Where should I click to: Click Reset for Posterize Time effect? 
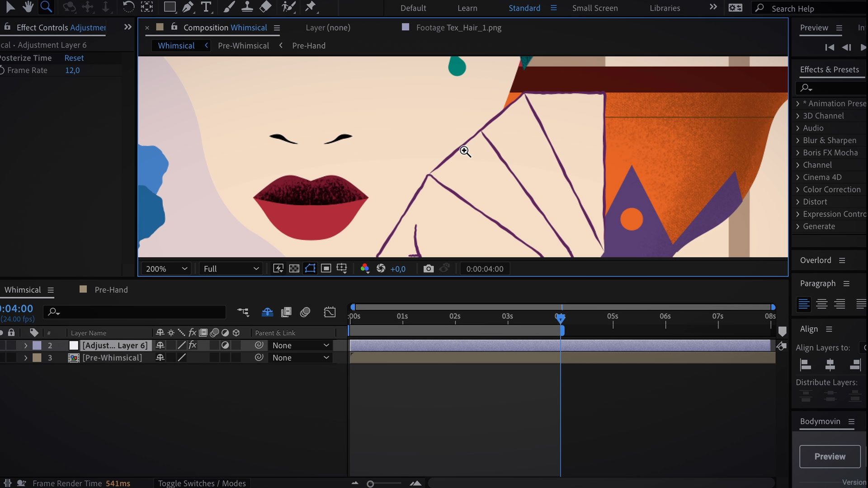[x=74, y=58]
